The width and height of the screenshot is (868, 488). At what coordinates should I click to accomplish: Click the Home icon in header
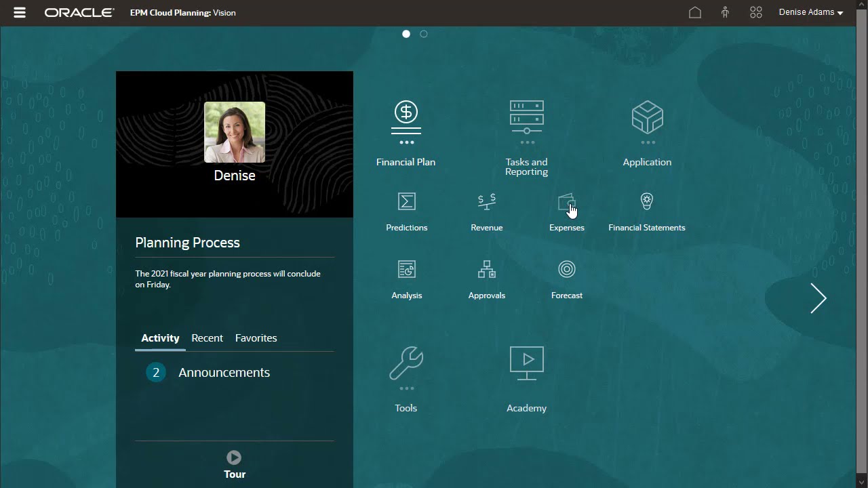coord(695,13)
